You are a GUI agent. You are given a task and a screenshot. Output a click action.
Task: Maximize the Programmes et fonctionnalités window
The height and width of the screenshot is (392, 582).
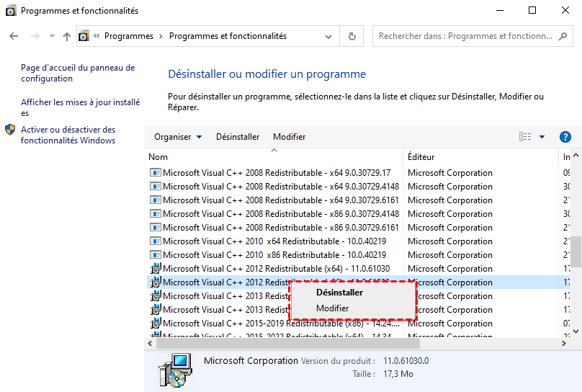click(x=532, y=10)
